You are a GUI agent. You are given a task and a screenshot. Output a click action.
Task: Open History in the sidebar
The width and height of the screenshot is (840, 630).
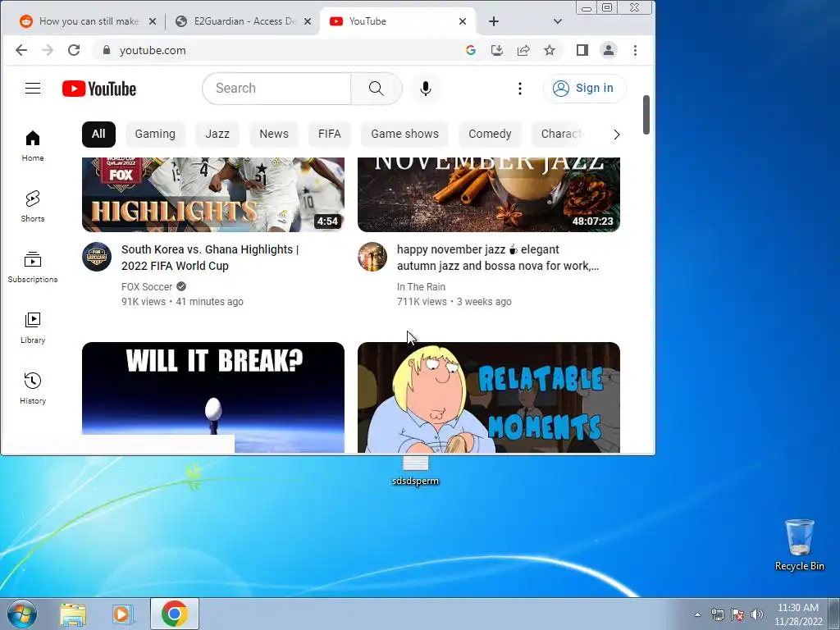point(33,388)
